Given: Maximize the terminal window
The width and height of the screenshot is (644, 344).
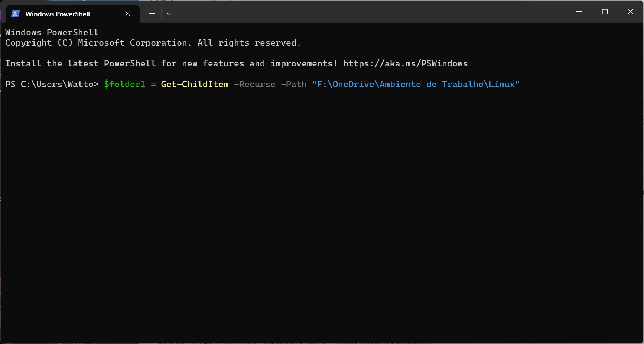Looking at the screenshot, I should click(x=605, y=12).
